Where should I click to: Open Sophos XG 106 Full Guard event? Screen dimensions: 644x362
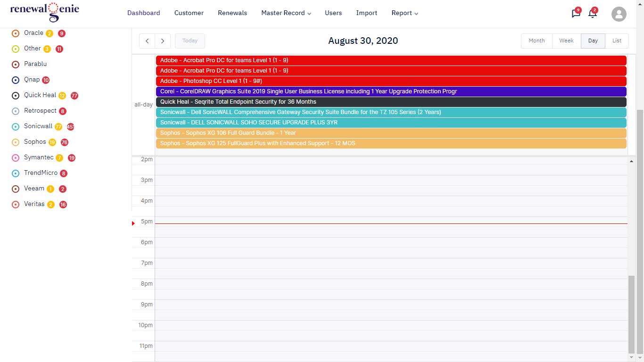pos(391,133)
